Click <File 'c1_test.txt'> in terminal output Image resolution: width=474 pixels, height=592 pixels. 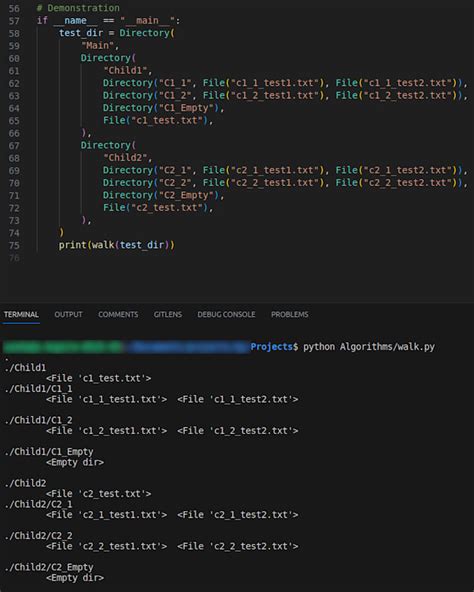[x=99, y=378]
